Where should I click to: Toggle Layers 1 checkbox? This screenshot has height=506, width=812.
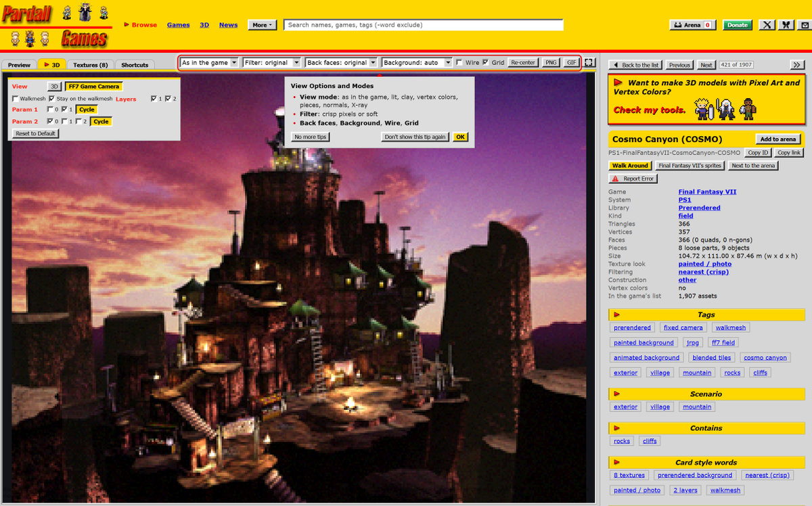pos(154,99)
